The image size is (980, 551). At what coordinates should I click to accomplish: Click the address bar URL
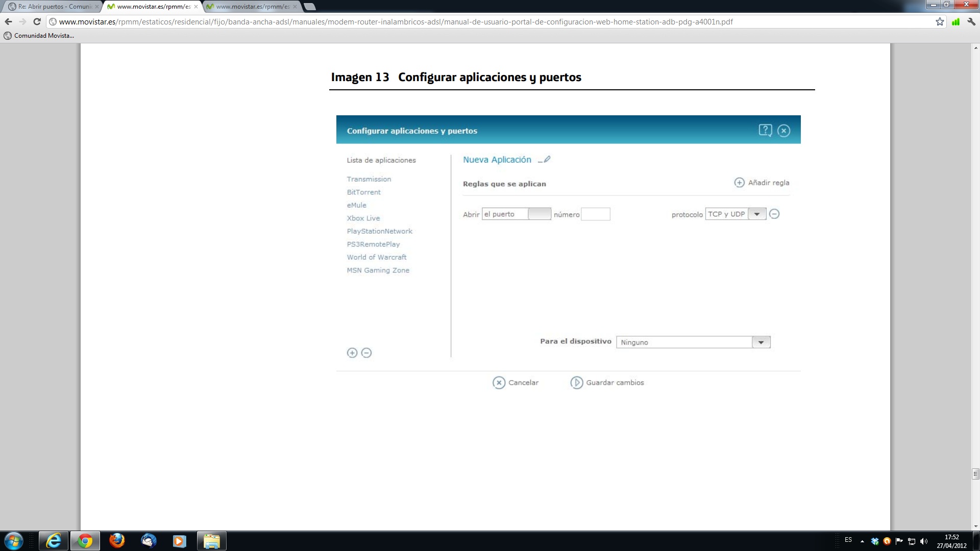[396, 21]
